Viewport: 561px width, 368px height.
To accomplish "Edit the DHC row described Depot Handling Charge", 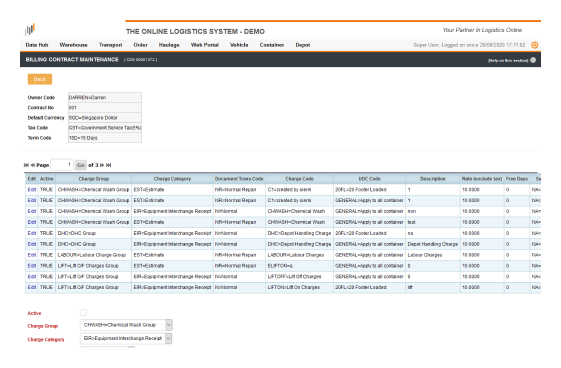I will click(32, 244).
